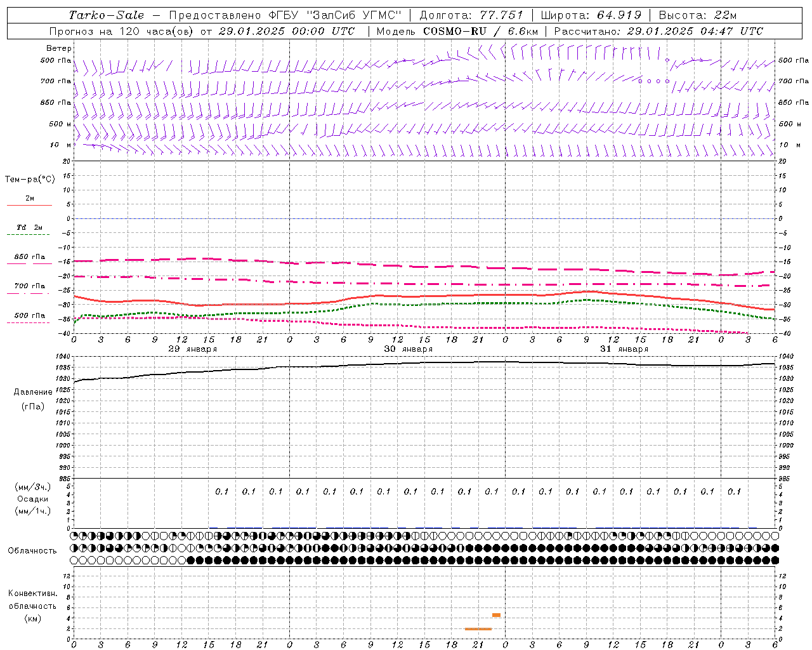Click the (мм/3ч.) unit label
This screenshot has height=650, width=812.
[33, 487]
